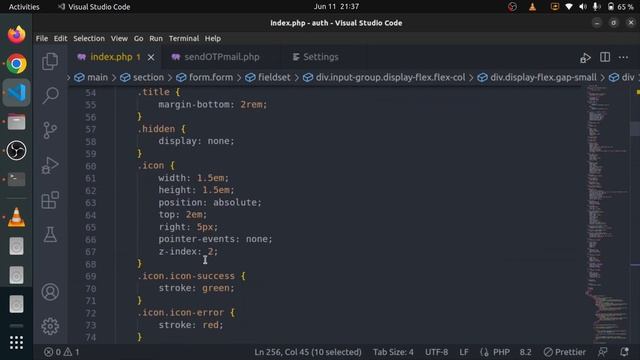The height and width of the screenshot is (360, 640).
Task: Open the File menu
Action: pyautogui.click(x=42, y=38)
